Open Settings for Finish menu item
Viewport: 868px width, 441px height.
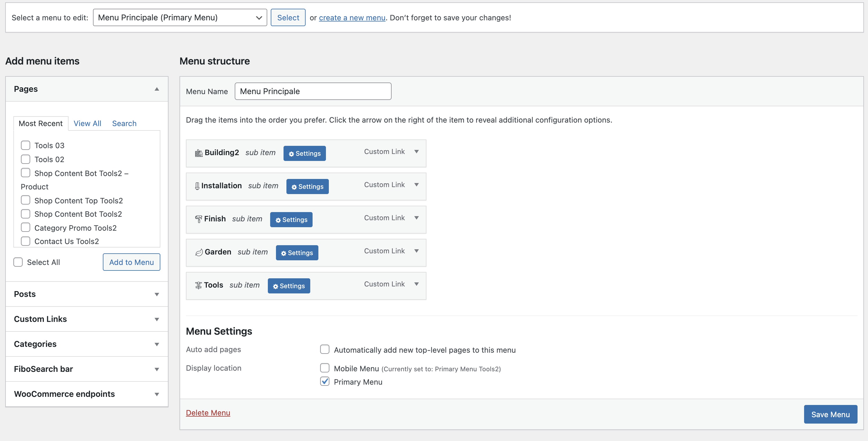[x=291, y=219]
